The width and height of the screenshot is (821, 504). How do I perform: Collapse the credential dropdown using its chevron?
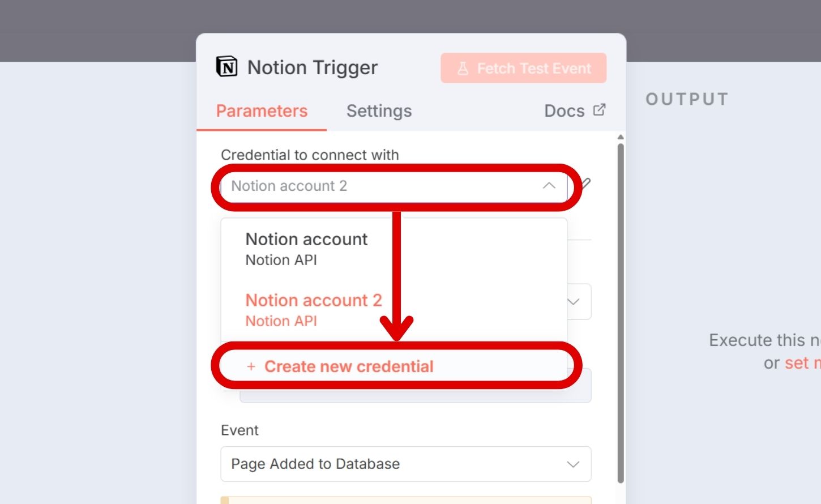549,186
